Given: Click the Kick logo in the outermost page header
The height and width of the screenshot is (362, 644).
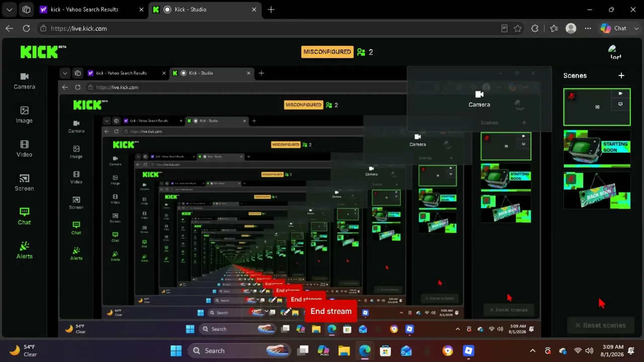Looking at the screenshot, I should click(x=43, y=51).
